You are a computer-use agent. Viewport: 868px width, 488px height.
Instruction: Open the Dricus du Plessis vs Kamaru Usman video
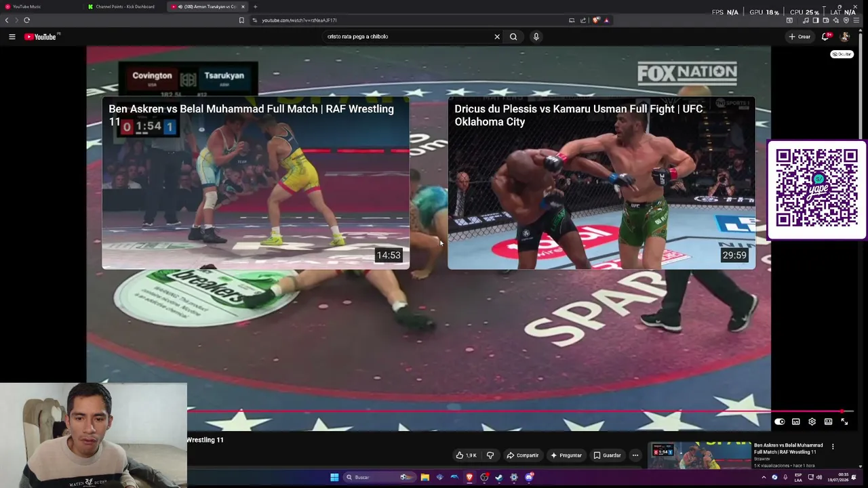pos(601,183)
